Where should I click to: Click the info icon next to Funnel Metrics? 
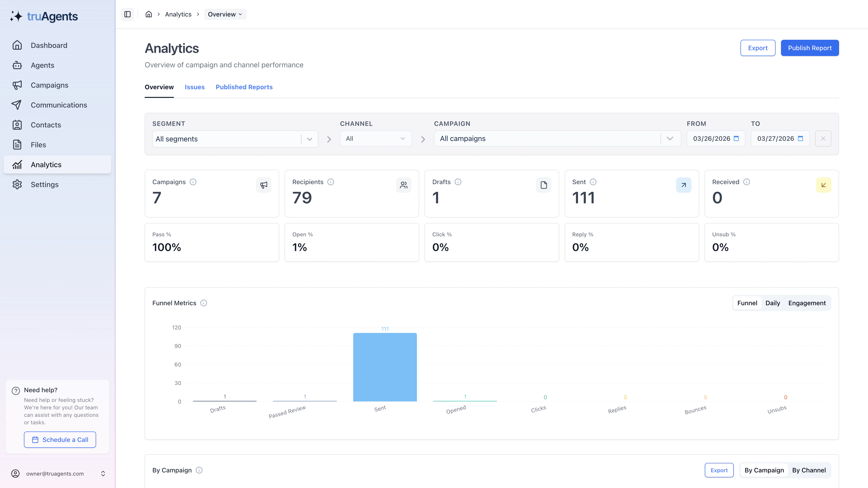[203, 303]
